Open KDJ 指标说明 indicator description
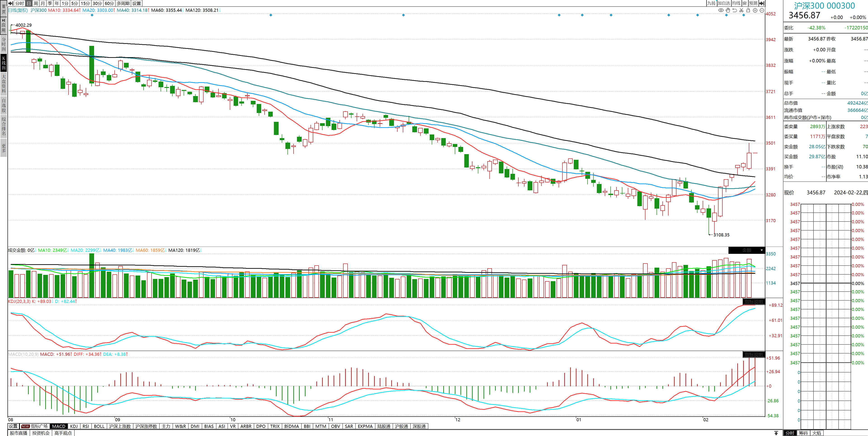The width and height of the screenshot is (868, 436). (x=753, y=301)
